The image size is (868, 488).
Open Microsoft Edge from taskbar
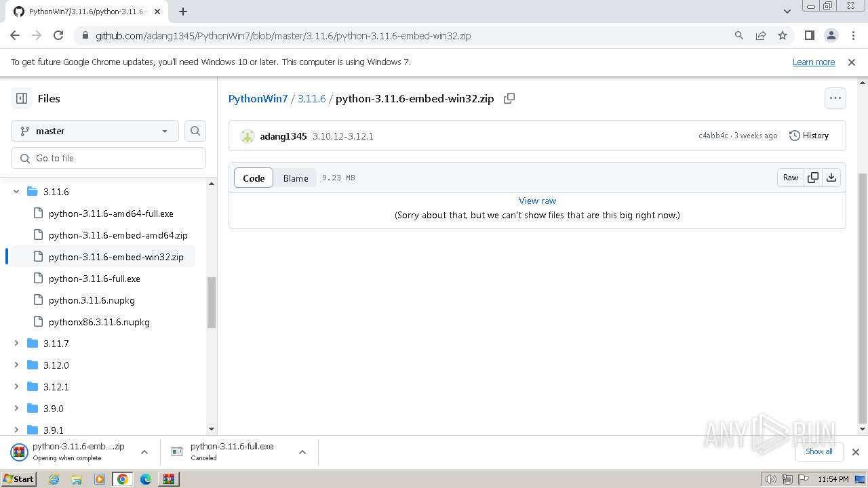[x=146, y=479]
